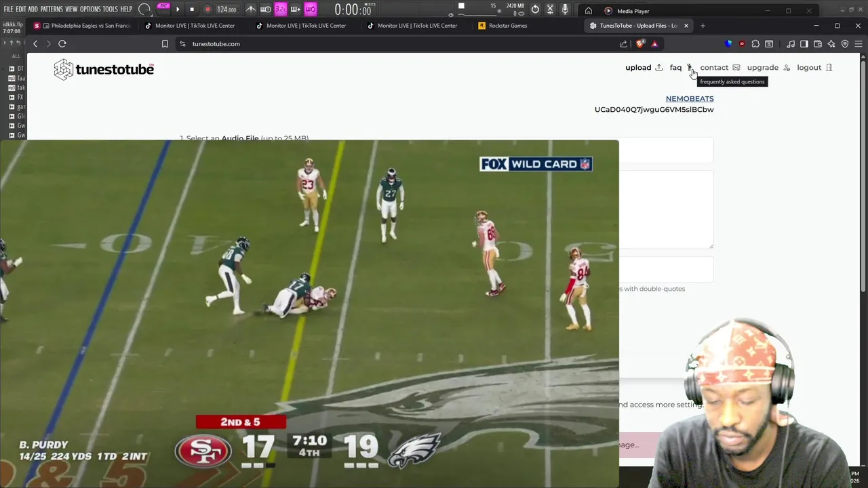
Task: Open the Brave Rewards triangle icon
Action: click(x=654, y=44)
